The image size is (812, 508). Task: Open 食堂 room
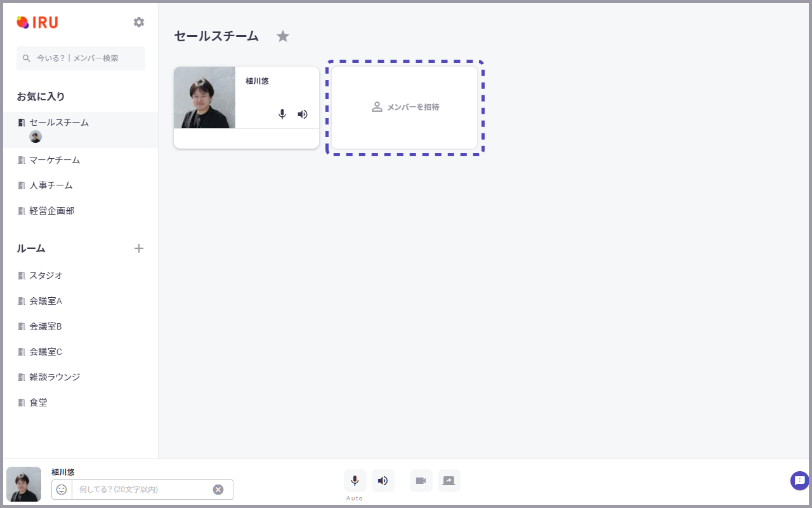pos(81,403)
